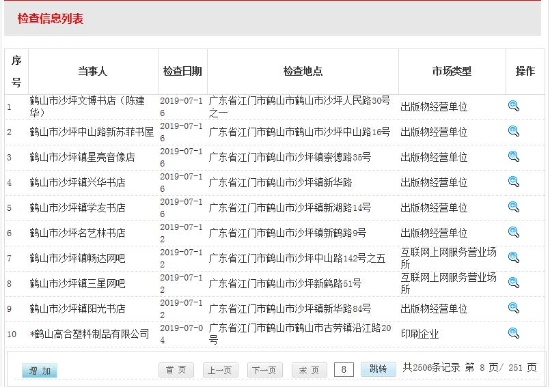View details for 畅达网吧 entry

(x=513, y=258)
